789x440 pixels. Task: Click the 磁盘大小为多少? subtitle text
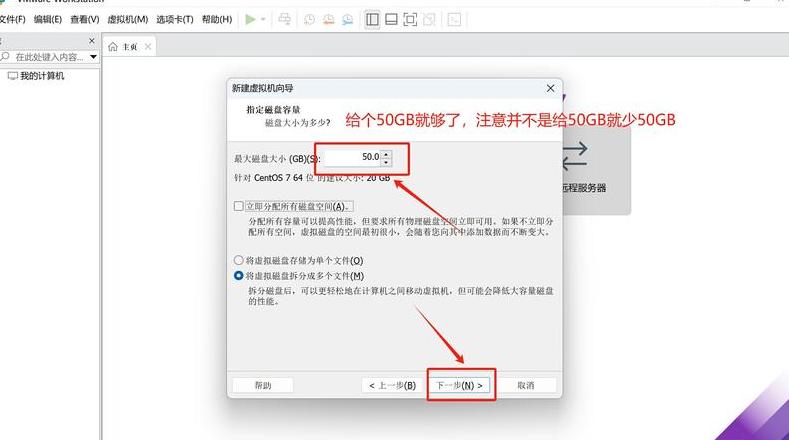[298, 122]
